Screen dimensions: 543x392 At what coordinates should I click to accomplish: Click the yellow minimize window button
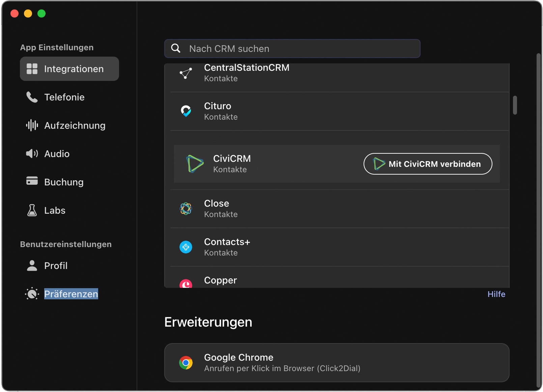(x=28, y=13)
